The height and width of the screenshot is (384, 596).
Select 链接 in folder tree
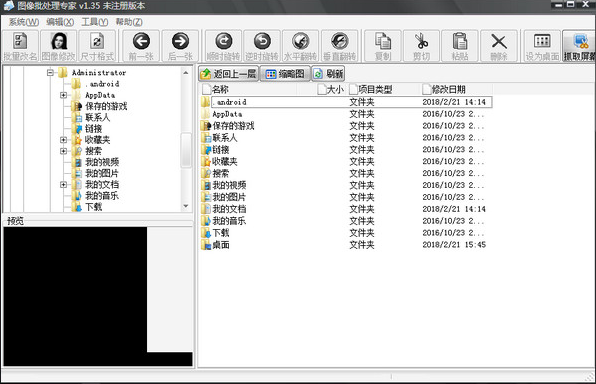(x=94, y=129)
